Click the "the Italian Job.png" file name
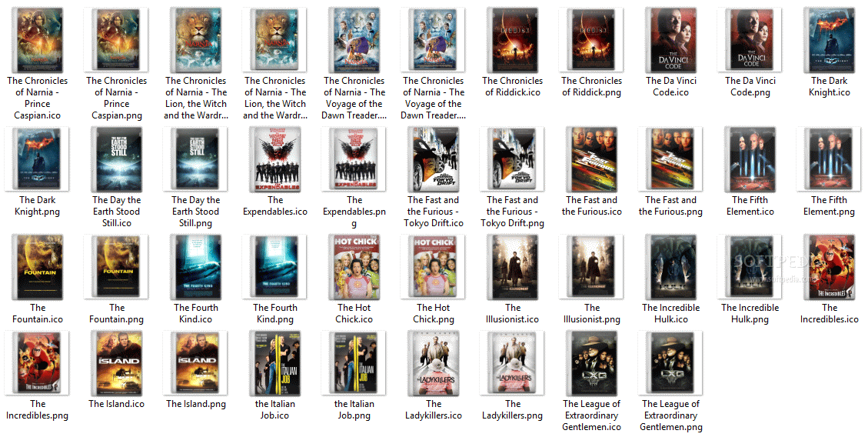 coord(354,410)
